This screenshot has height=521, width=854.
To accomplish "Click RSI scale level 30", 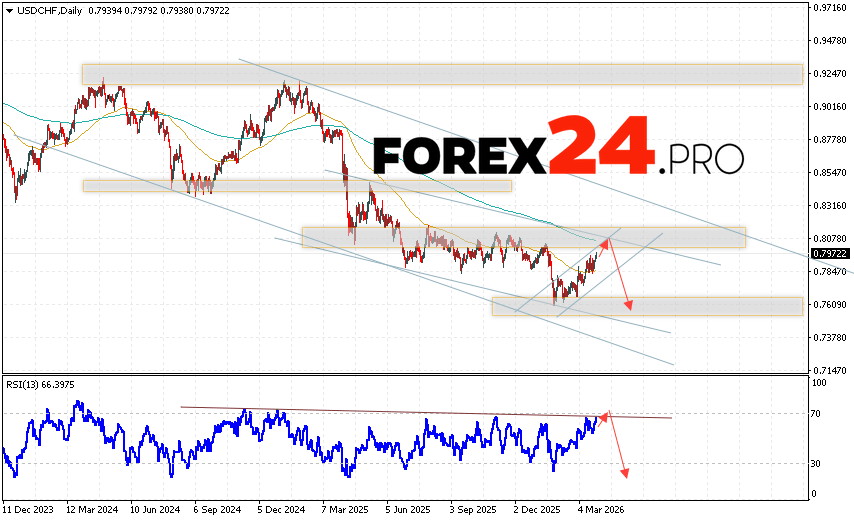I will tap(815, 463).
